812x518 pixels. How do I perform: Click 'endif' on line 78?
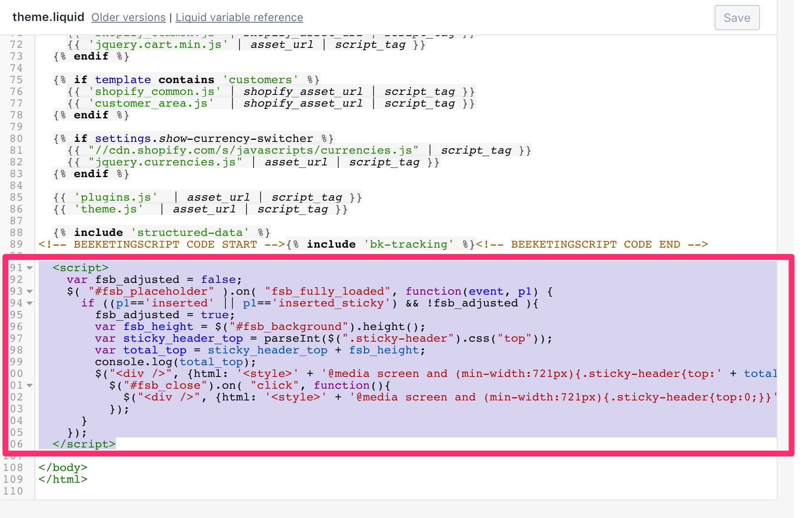coord(91,115)
